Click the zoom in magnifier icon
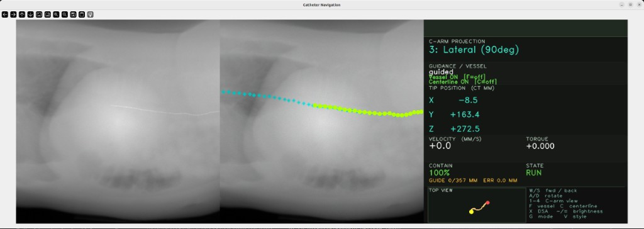The width and height of the screenshot is (644, 229). (56, 14)
